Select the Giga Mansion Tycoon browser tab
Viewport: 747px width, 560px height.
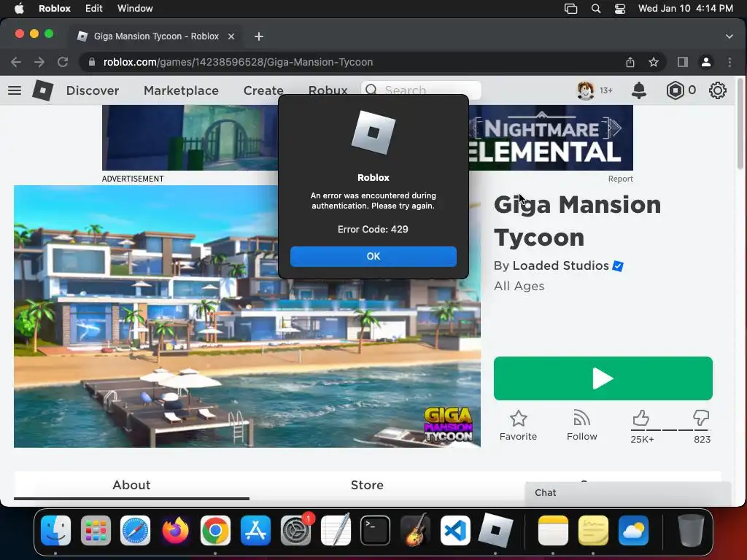[155, 36]
